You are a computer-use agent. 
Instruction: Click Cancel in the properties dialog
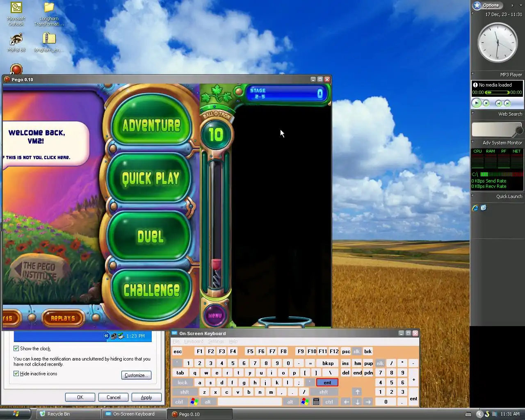114,397
